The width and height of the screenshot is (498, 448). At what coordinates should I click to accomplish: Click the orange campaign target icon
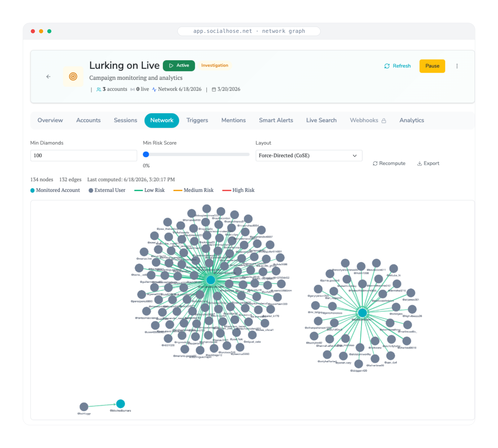click(x=73, y=76)
